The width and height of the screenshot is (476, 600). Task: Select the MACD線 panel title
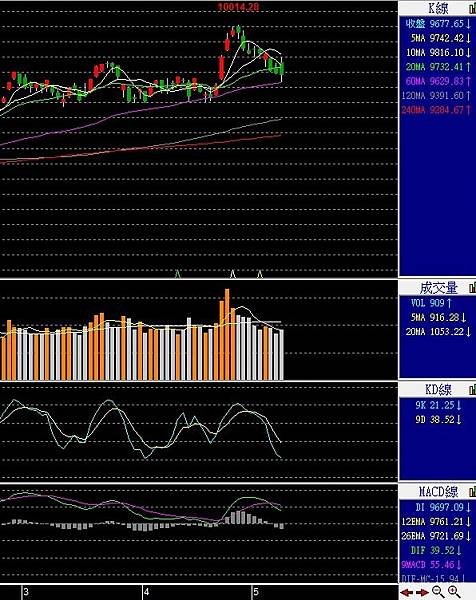(x=438, y=491)
